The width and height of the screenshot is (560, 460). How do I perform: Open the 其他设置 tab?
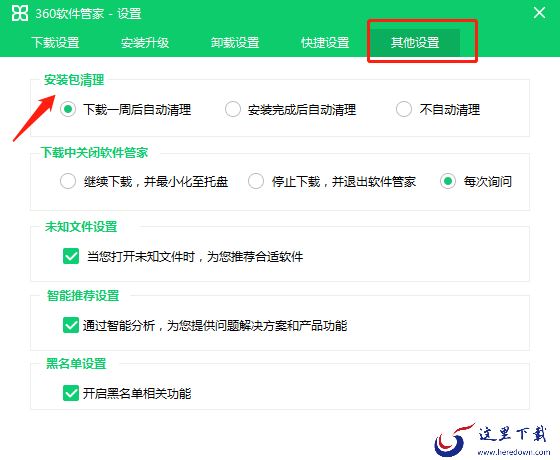point(415,42)
